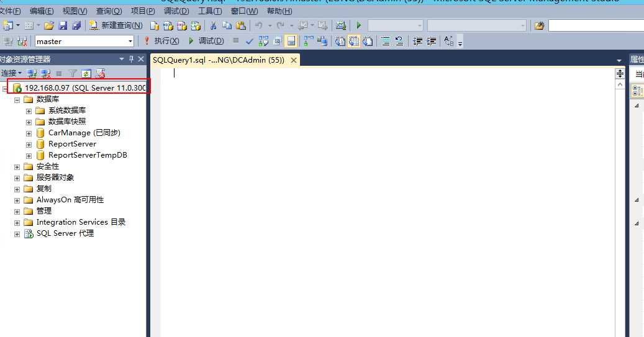Screen dimensions: 644x337
Task: Toggle Include Client Statistics icon
Action: pos(322,41)
